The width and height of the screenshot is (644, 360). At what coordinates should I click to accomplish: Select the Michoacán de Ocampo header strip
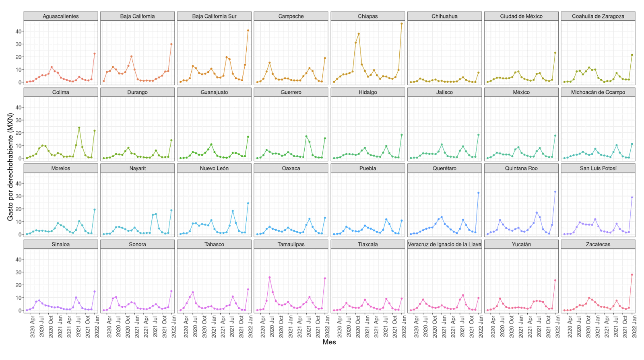[x=598, y=92]
